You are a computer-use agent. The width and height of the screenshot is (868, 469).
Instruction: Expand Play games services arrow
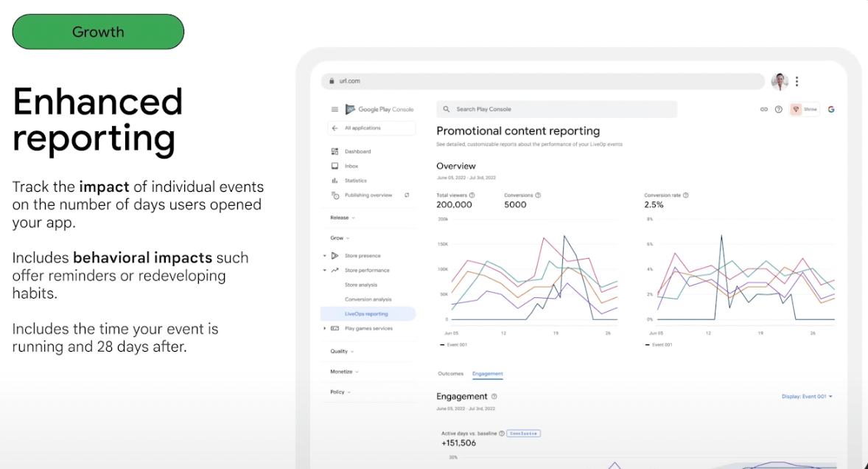324,328
